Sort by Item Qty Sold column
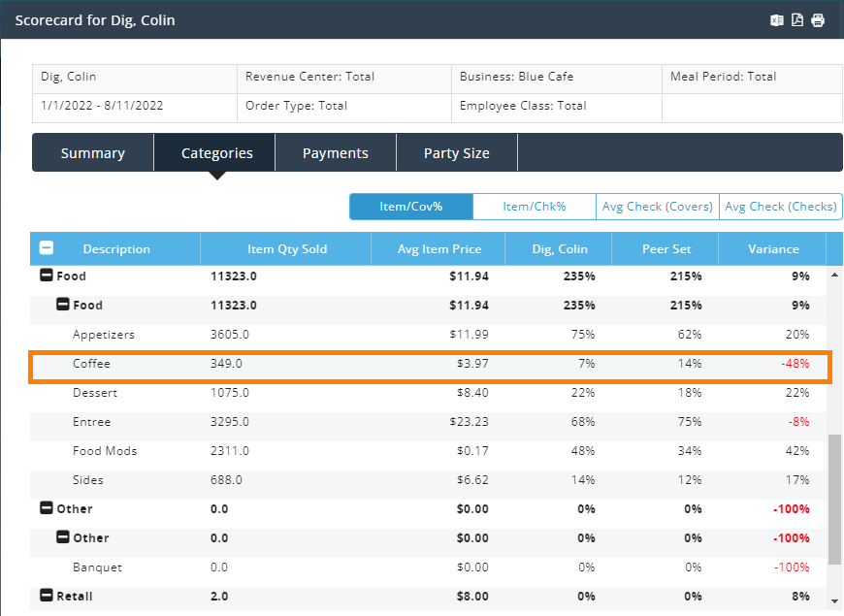 click(x=287, y=249)
